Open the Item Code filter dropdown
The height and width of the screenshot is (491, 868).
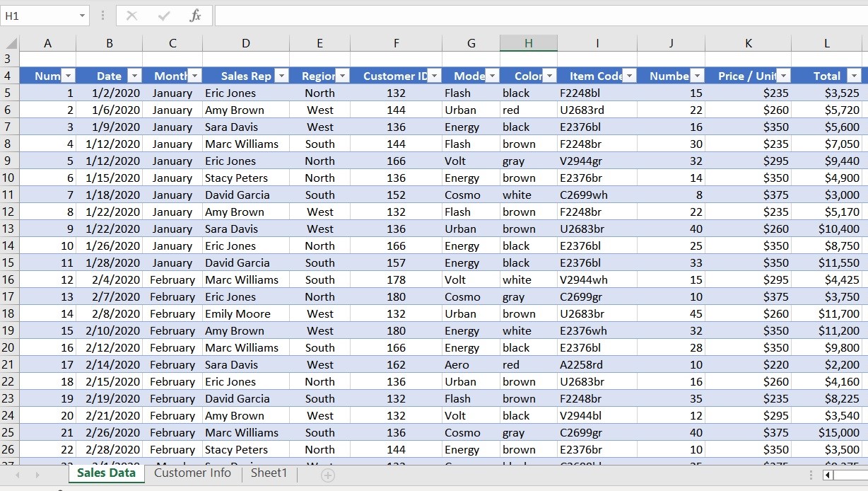point(629,76)
